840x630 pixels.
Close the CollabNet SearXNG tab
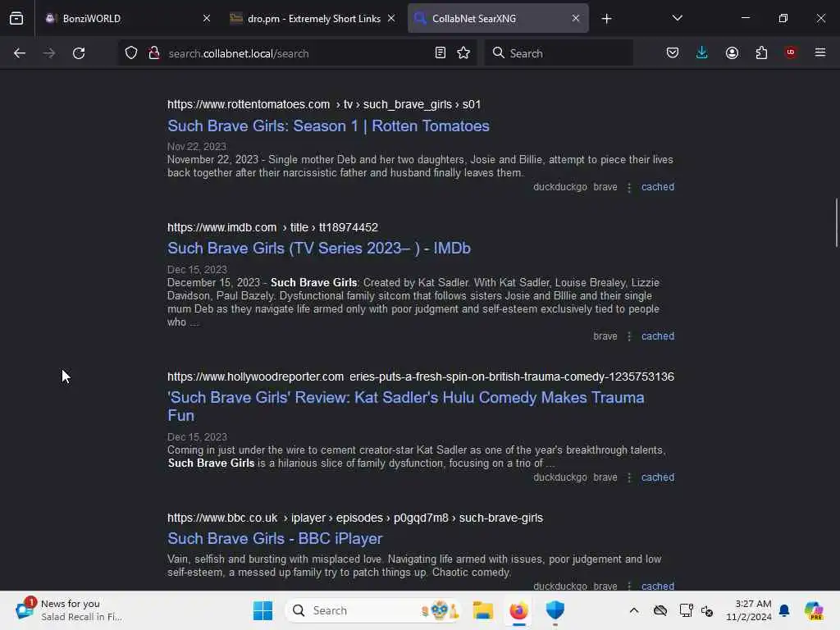coord(575,18)
